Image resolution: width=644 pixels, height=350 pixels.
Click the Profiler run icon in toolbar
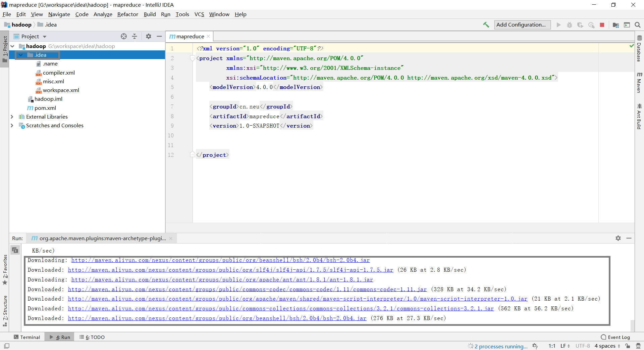(591, 25)
